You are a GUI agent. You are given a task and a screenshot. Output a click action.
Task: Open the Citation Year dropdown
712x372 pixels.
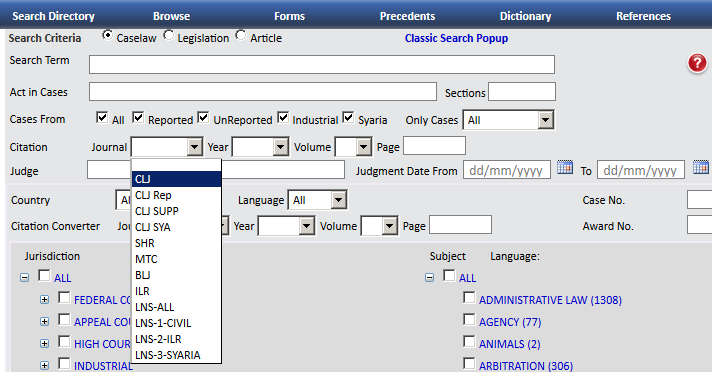[260, 147]
